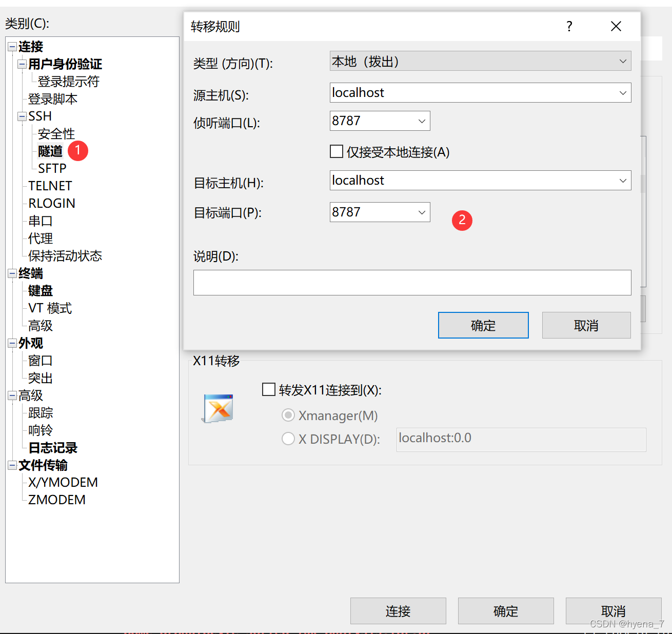The width and height of the screenshot is (672, 634).
Task: Click the X DISPLAY localhost:0.0 field
Action: point(521,439)
